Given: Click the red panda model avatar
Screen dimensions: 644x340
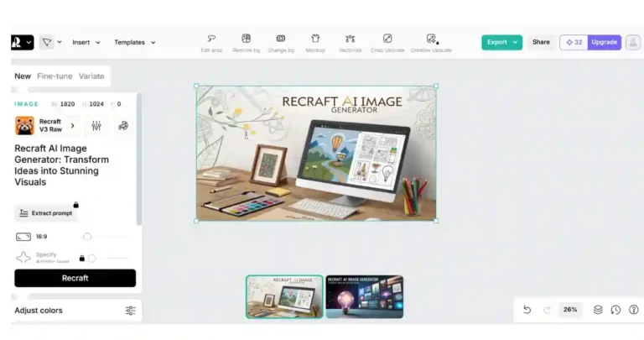Looking at the screenshot, I should (x=24, y=125).
